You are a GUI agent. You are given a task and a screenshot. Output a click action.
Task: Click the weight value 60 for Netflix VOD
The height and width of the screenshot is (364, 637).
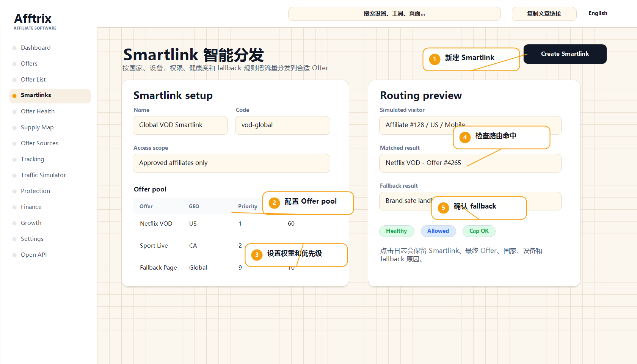coord(291,224)
